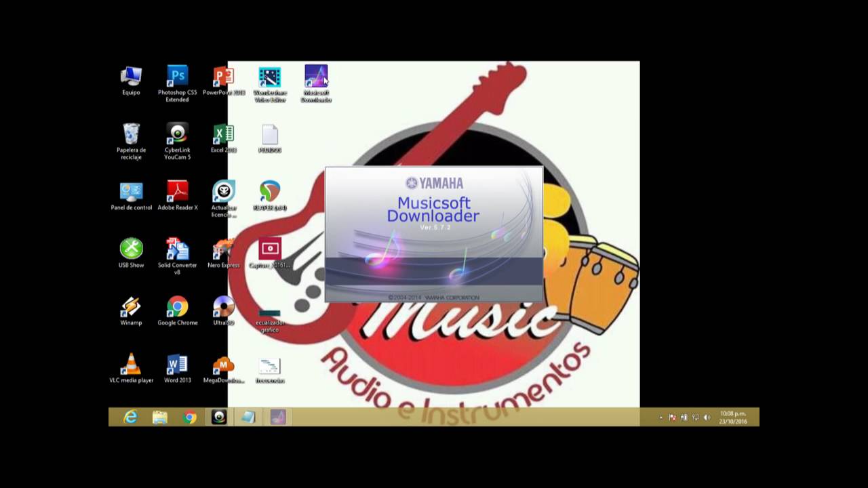868x488 pixels.
Task: Click the Musicsoft Downloader splash screen
Action: pos(434,234)
